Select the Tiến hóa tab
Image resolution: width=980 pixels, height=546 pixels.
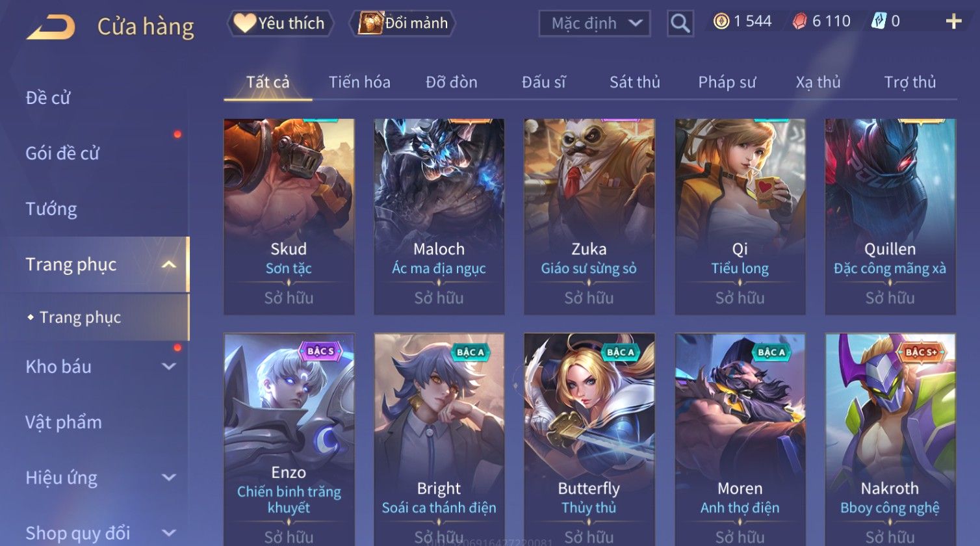point(359,83)
